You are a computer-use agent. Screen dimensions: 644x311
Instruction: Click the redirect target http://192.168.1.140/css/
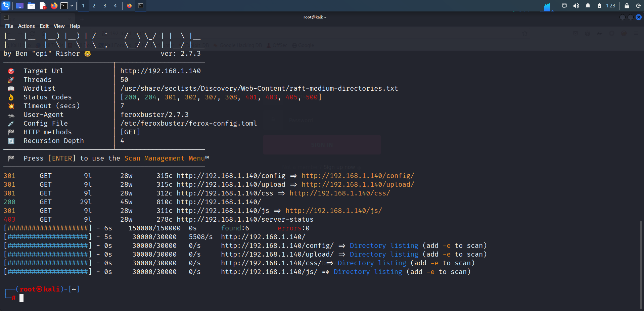340,193
